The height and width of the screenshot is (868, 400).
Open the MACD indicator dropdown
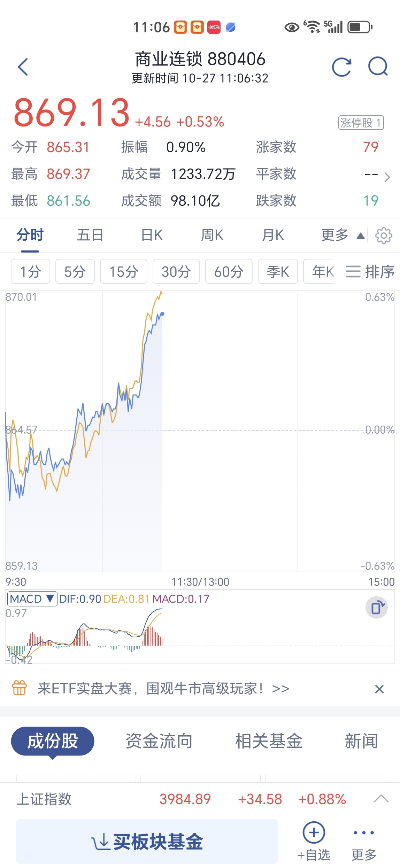pyautogui.click(x=32, y=599)
